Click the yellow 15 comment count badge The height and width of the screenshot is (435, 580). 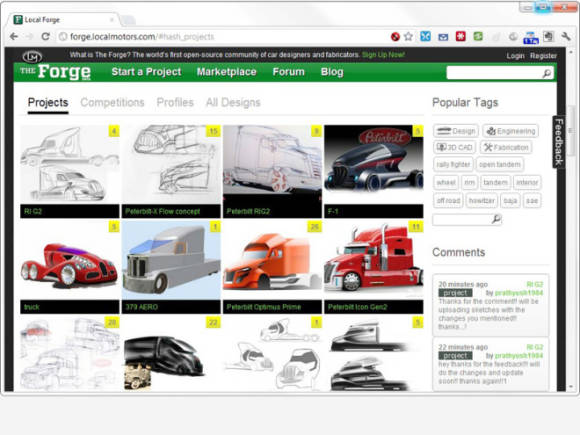click(x=213, y=131)
